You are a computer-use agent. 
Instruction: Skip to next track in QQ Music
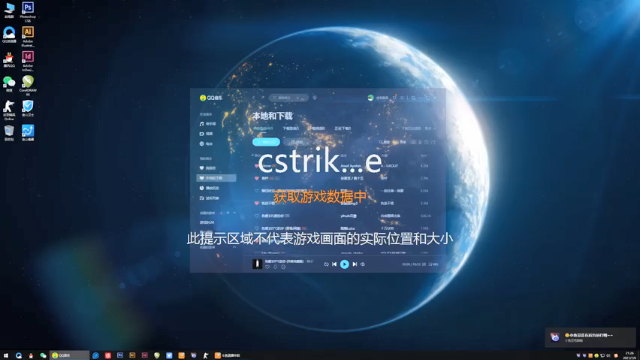pos(355,264)
